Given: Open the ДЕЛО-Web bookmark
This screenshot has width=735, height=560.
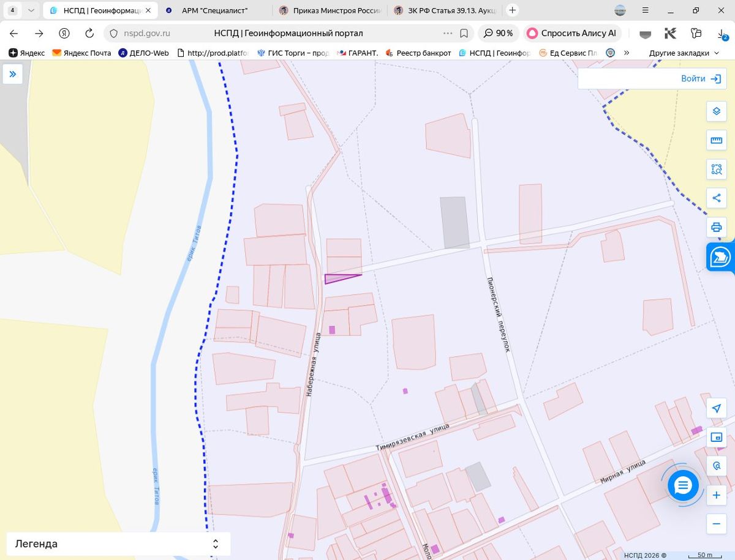Looking at the screenshot, I should pyautogui.click(x=143, y=53).
